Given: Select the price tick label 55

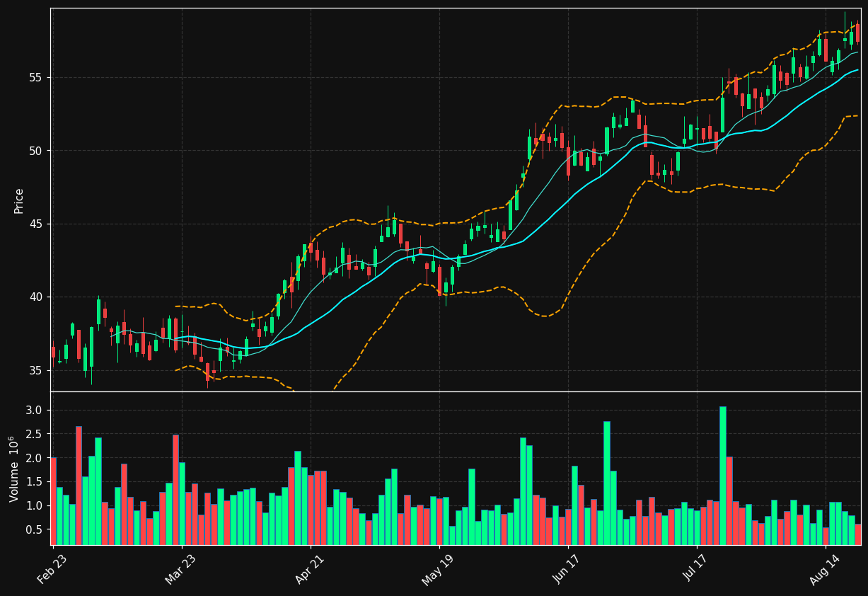Looking at the screenshot, I should 37,77.
